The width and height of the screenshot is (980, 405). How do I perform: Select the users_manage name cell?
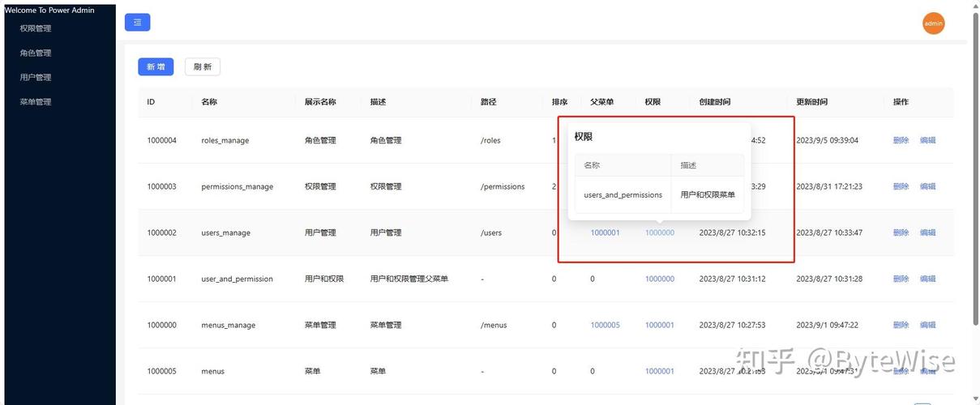(x=226, y=232)
